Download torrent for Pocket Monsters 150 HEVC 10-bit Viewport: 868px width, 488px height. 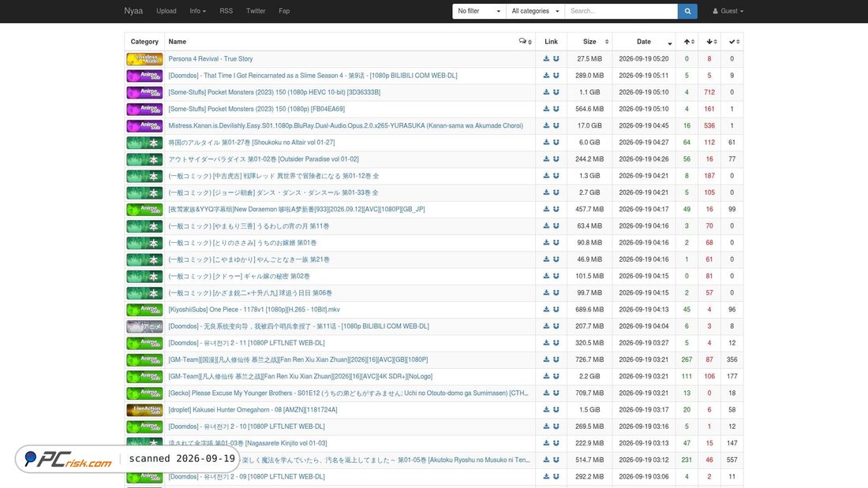tap(546, 92)
